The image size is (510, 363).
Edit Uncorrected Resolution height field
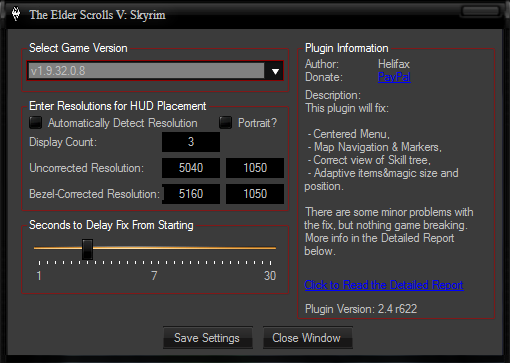tap(255, 168)
